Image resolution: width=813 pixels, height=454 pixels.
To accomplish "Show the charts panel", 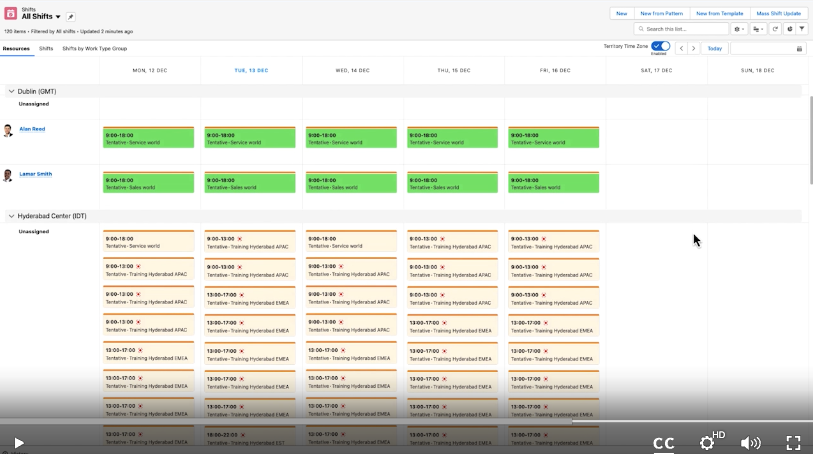I will click(790, 29).
